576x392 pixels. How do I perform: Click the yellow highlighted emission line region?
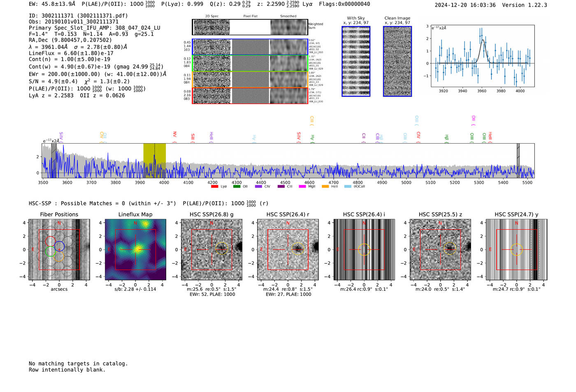tap(154, 160)
